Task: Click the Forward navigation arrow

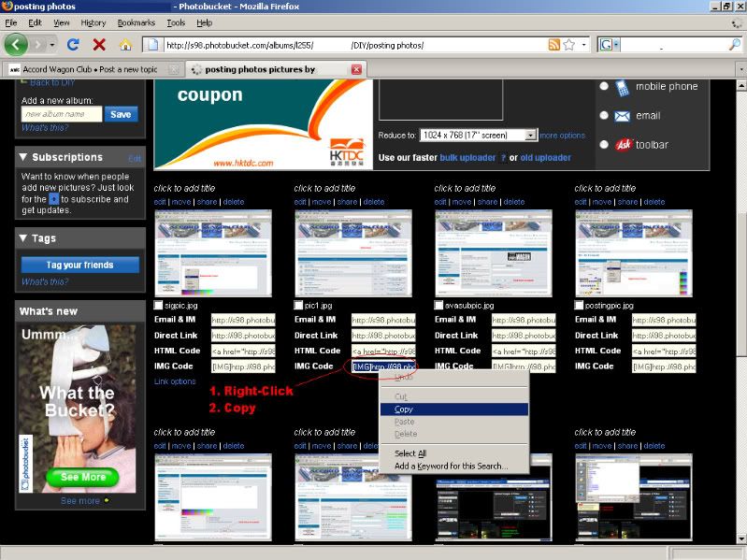Action: click(x=38, y=45)
